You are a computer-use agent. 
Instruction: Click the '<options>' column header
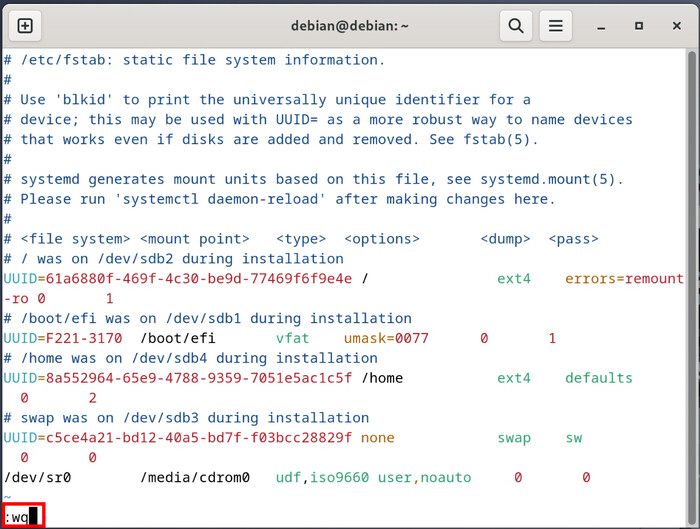382,239
